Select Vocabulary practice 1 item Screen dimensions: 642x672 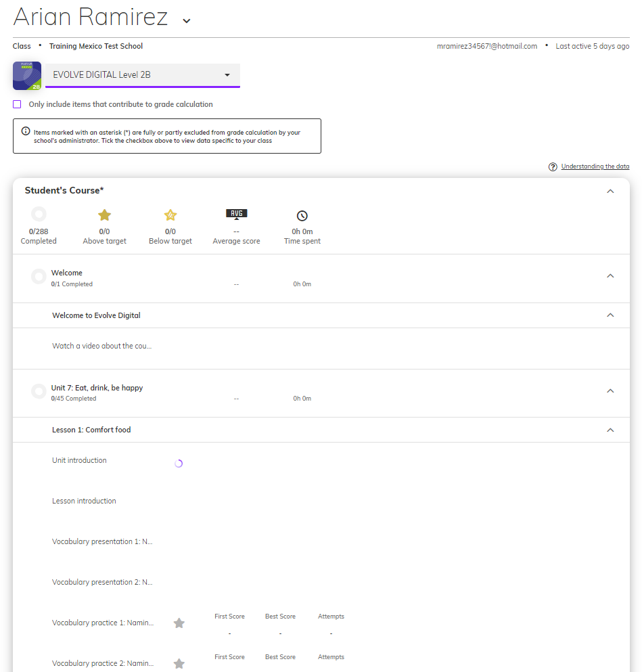tap(103, 623)
